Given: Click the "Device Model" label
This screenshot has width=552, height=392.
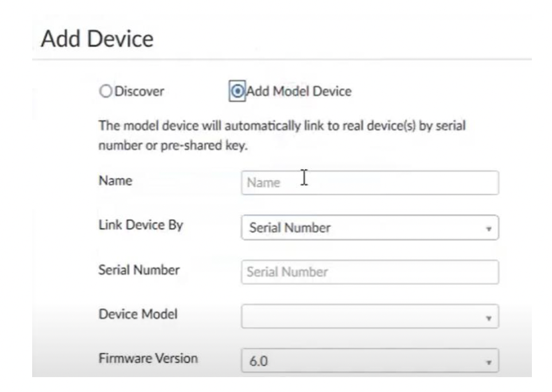Looking at the screenshot, I should (x=138, y=314).
